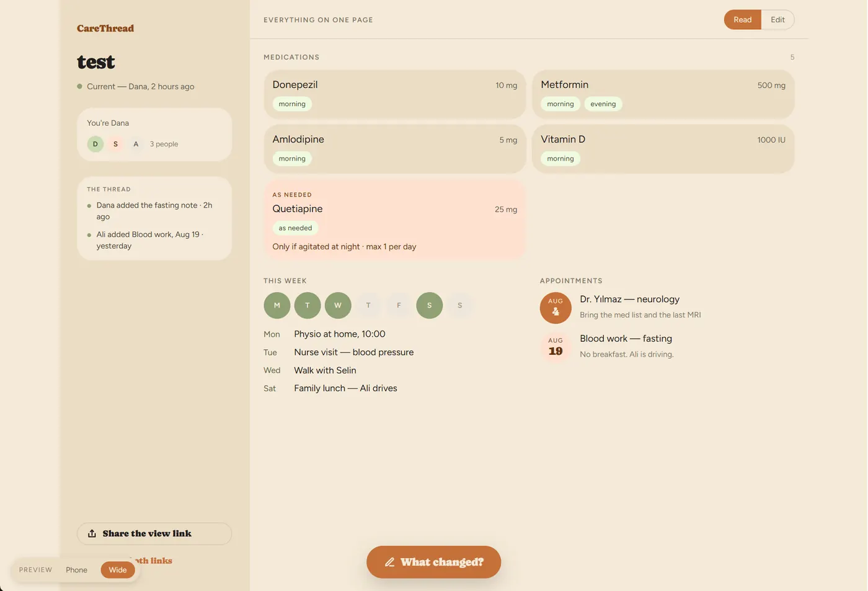Click thread item Dana added the fasting note
This screenshot has width=868, height=591.
(154, 211)
